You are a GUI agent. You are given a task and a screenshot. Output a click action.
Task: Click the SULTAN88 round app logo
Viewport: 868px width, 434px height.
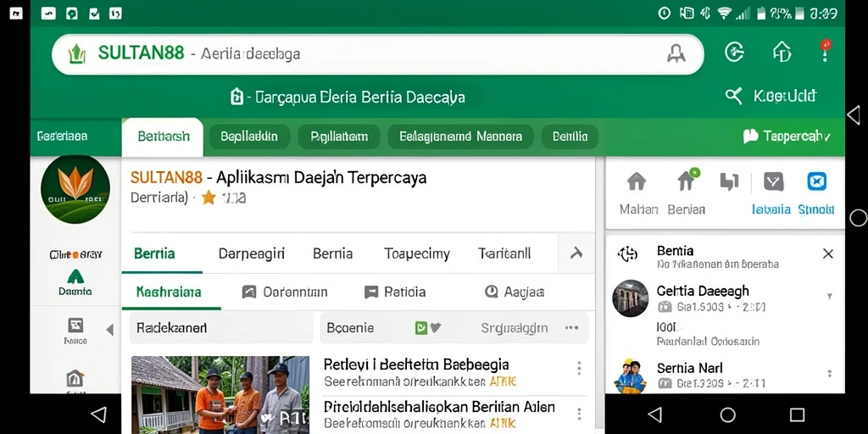pos(75,189)
